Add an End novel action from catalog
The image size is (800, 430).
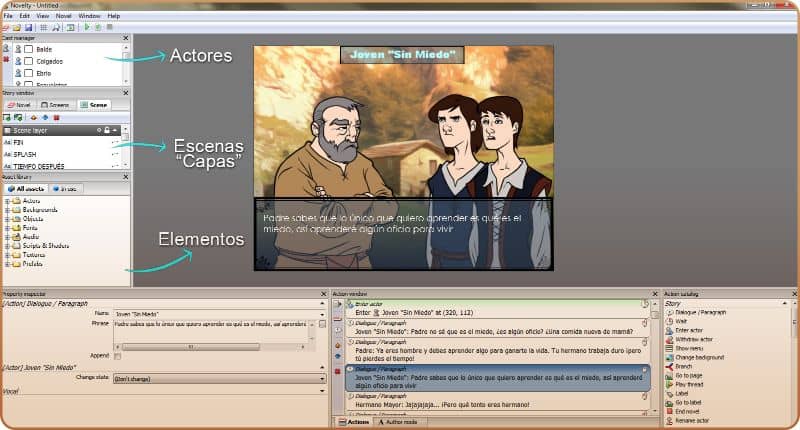(x=683, y=412)
